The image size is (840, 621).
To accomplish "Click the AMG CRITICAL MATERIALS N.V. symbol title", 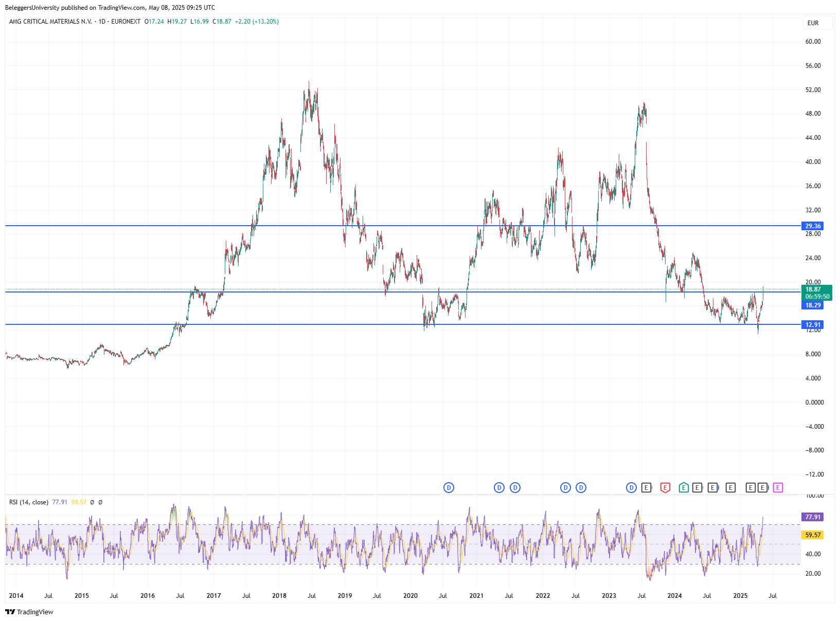I will click(x=50, y=22).
